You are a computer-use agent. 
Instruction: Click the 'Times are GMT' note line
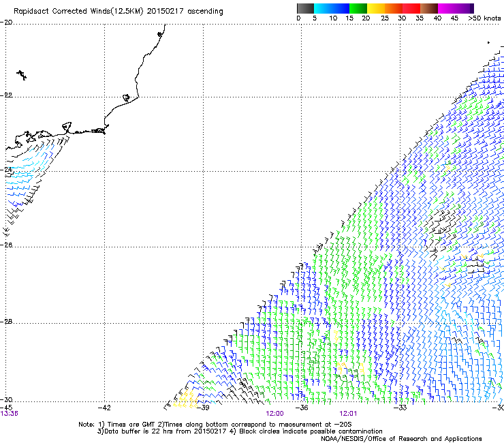pos(215,425)
